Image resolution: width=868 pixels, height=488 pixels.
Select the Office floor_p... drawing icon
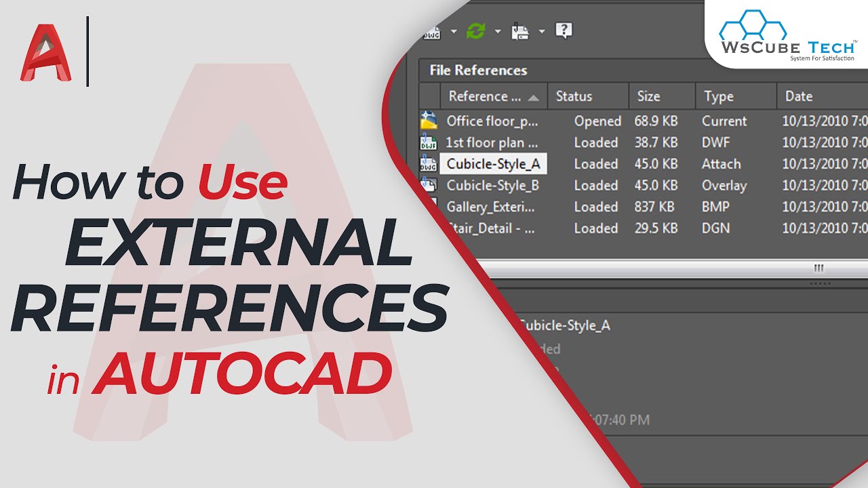point(429,121)
